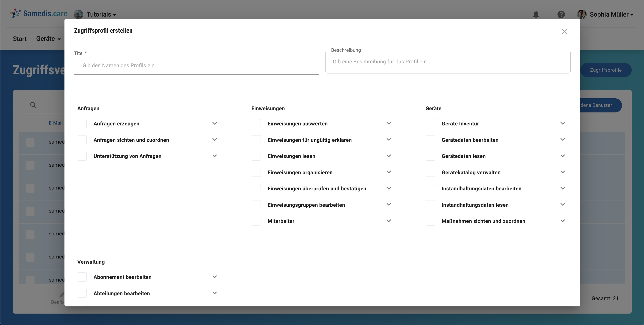Expand the Einweisungen lesen chevron
Viewport: 644px width, 325px height.
click(x=389, y=156)
